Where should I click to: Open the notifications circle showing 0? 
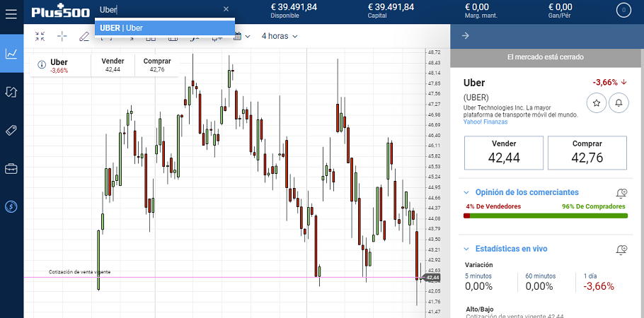click(623, 11)
